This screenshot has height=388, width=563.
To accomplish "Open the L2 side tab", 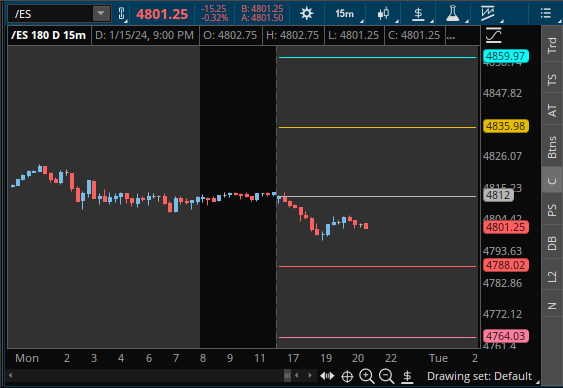I will [552, 276].
